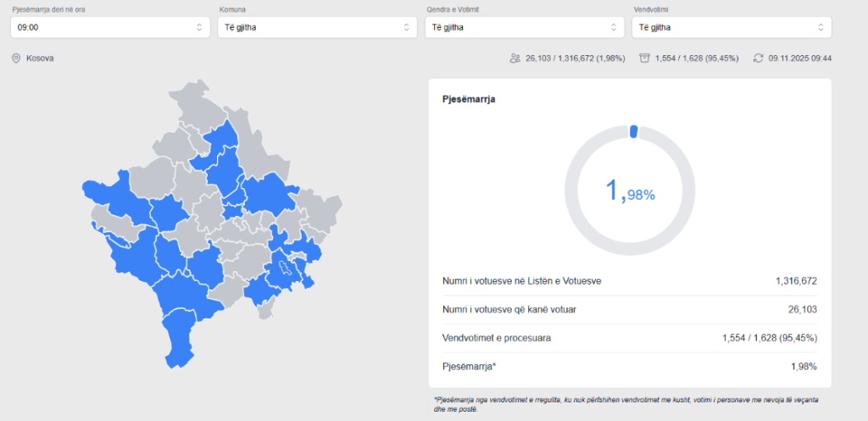
Task: Click the selector arrows in Qendra e Votimit field
Action: [613, 27]
